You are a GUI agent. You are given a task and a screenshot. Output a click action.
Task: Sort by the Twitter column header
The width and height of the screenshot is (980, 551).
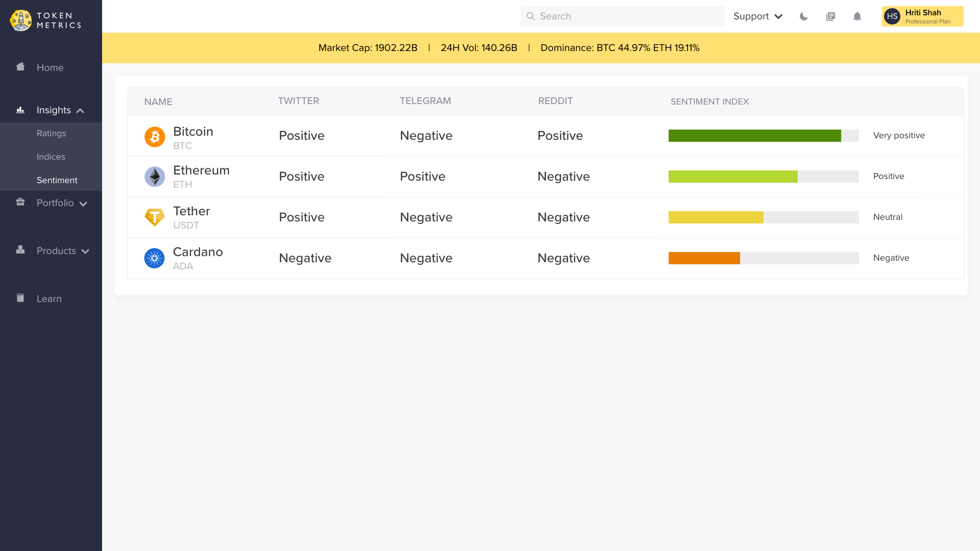[299, 101]
